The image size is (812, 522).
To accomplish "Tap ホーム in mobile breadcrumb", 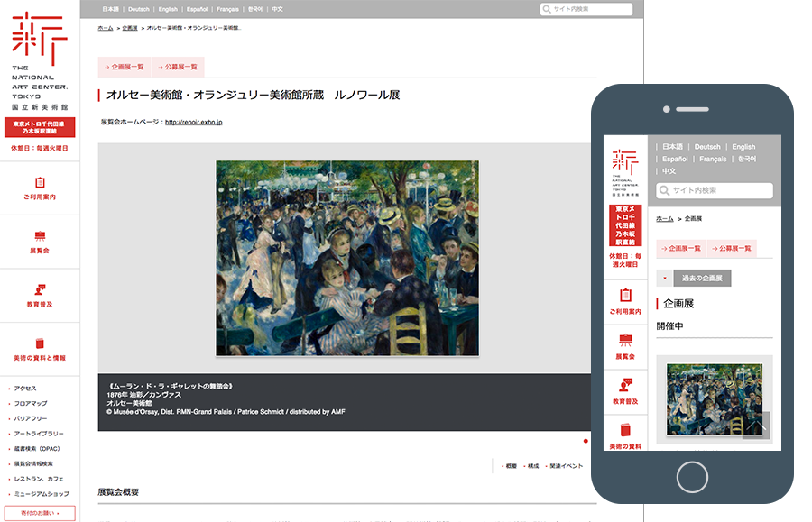I will (x=664, y=219).
